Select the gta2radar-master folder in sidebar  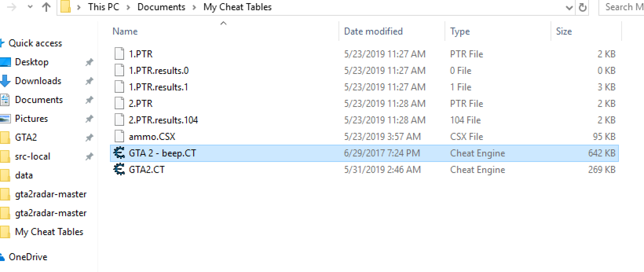(50, 194)
